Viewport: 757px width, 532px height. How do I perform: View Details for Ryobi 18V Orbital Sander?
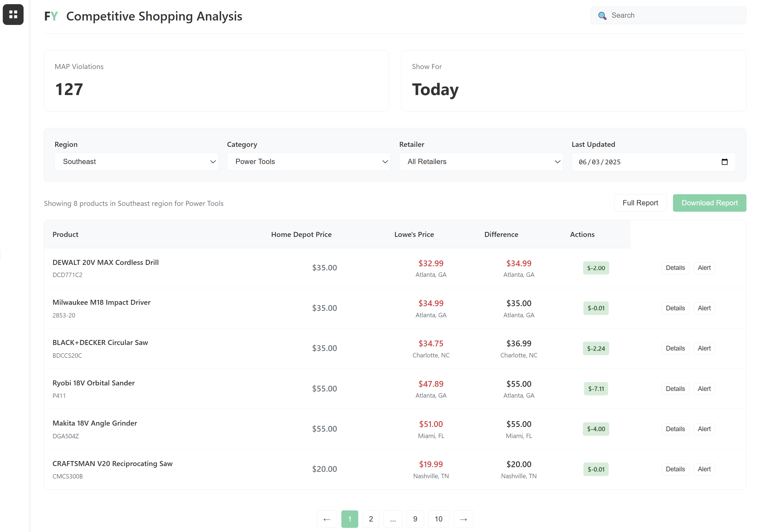pos(675,389)
